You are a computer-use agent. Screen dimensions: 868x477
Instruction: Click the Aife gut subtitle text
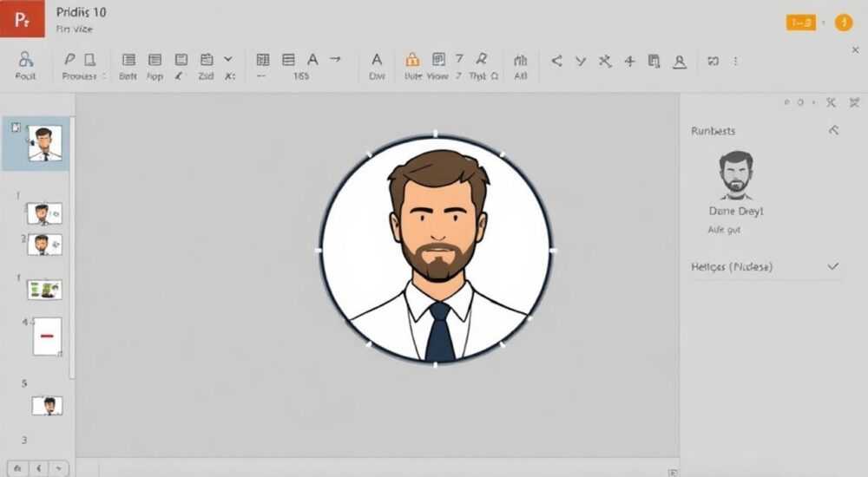724,230
